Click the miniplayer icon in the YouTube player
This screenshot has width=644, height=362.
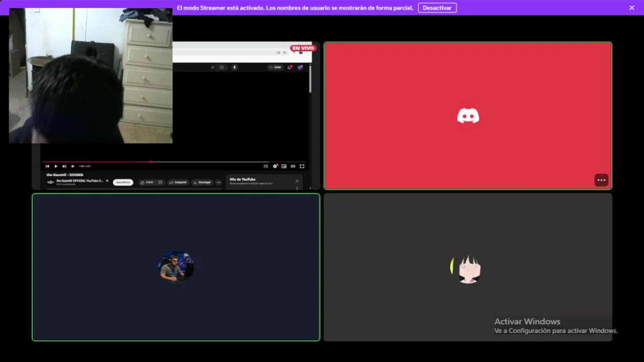[x=284, y=166]
